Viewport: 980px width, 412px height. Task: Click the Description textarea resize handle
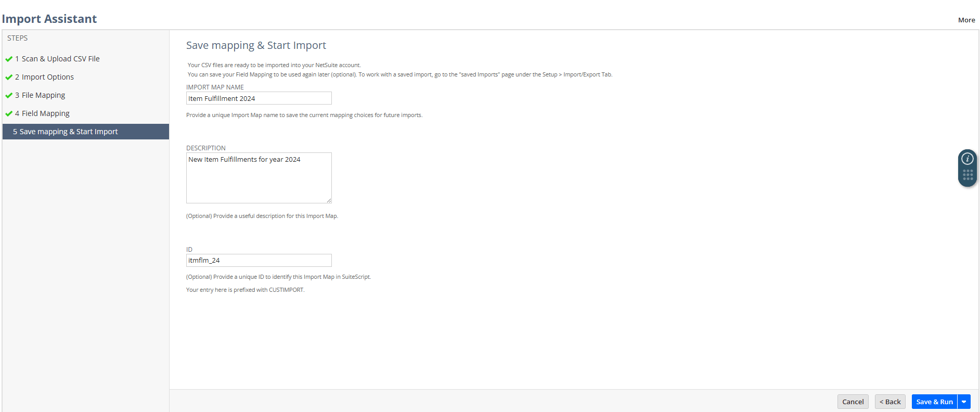(x=329, y=200)
